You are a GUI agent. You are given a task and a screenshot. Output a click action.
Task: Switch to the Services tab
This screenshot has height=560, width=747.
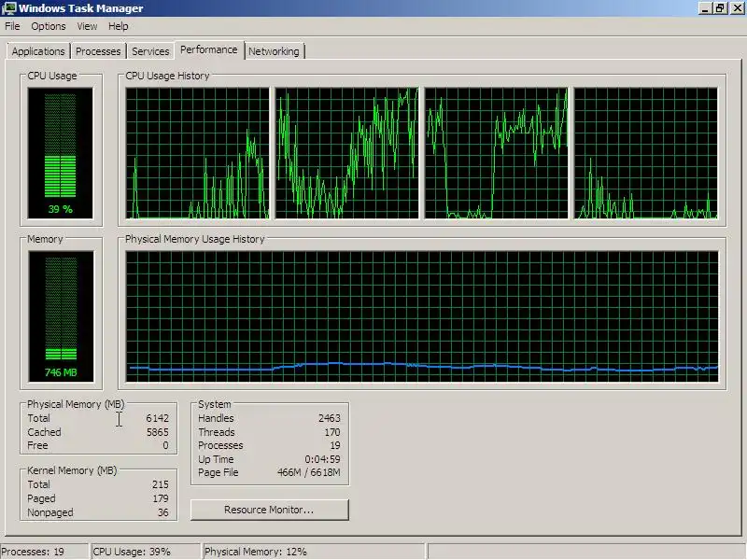[x=150, y=51]
